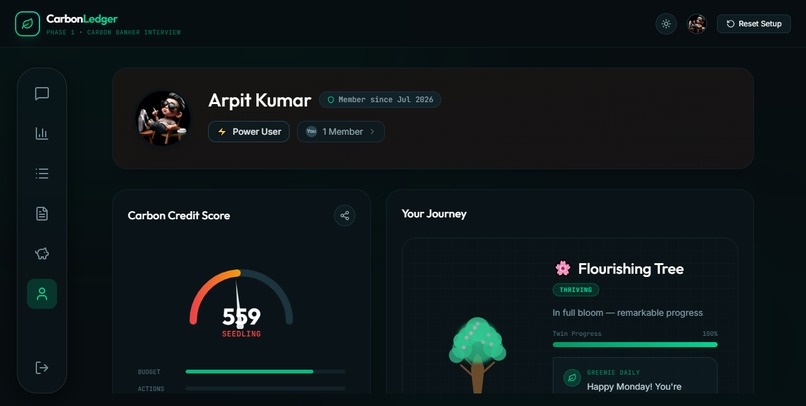Click the Power User badge

click(249, 132)
